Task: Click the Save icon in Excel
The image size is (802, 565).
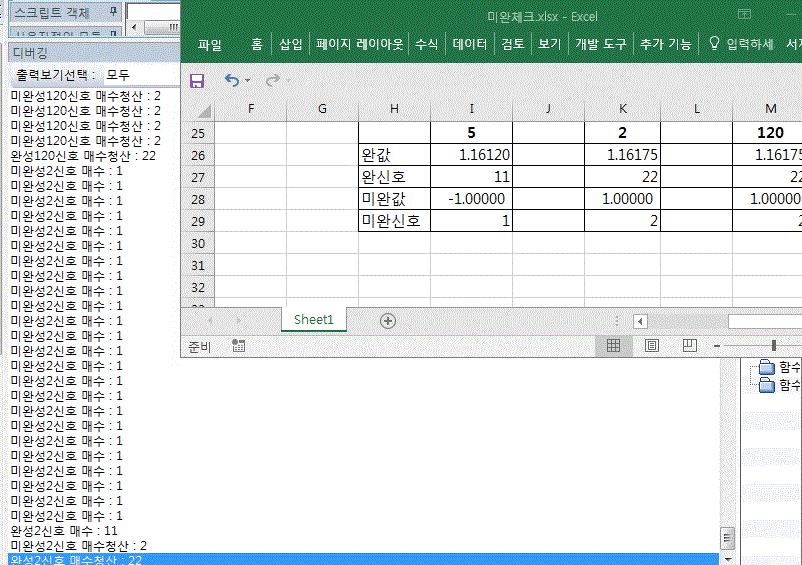Action: (x=197, y=80)
